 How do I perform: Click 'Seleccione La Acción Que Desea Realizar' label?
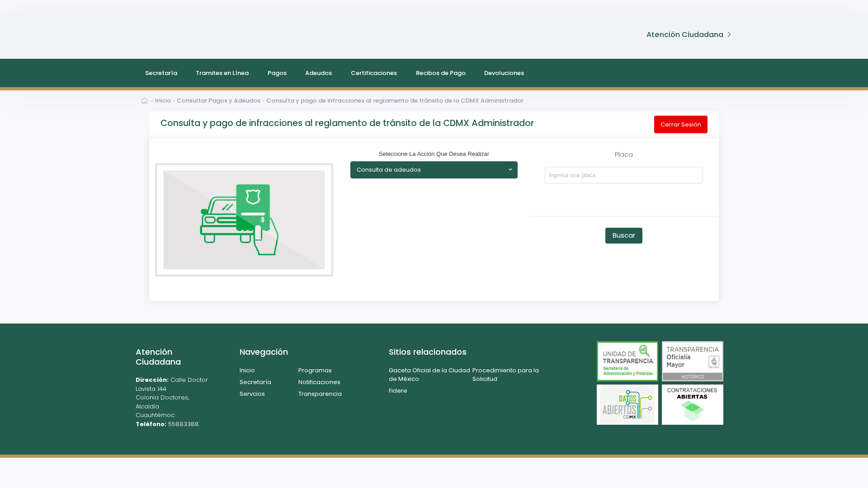click(x=434, y=154)
